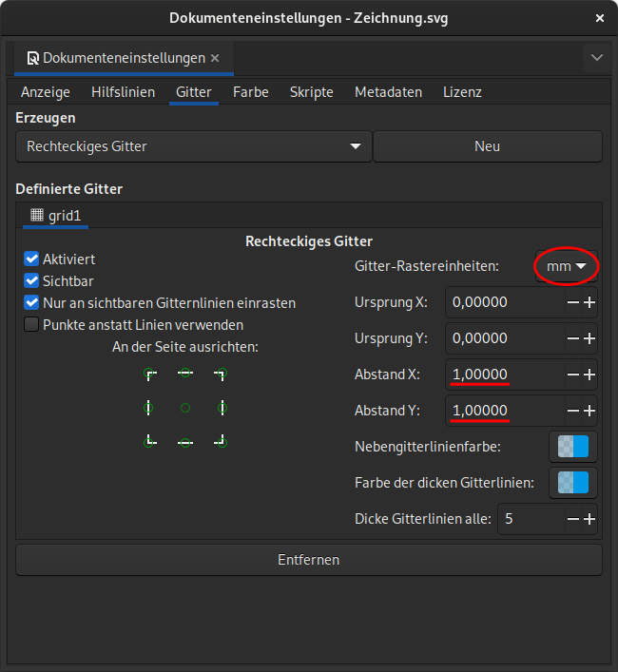Expand the panel chevron menu at top right

coord(597,58)
